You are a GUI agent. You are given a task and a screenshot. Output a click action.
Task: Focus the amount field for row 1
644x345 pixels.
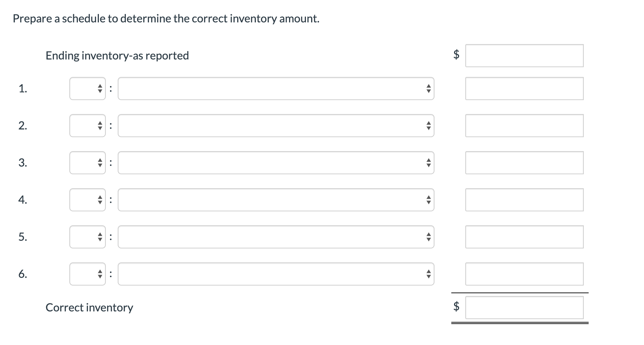(x=524, y=89)
